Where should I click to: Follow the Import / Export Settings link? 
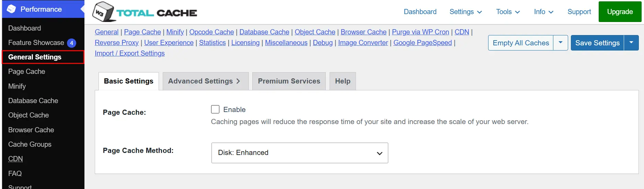tap(130, 53)
